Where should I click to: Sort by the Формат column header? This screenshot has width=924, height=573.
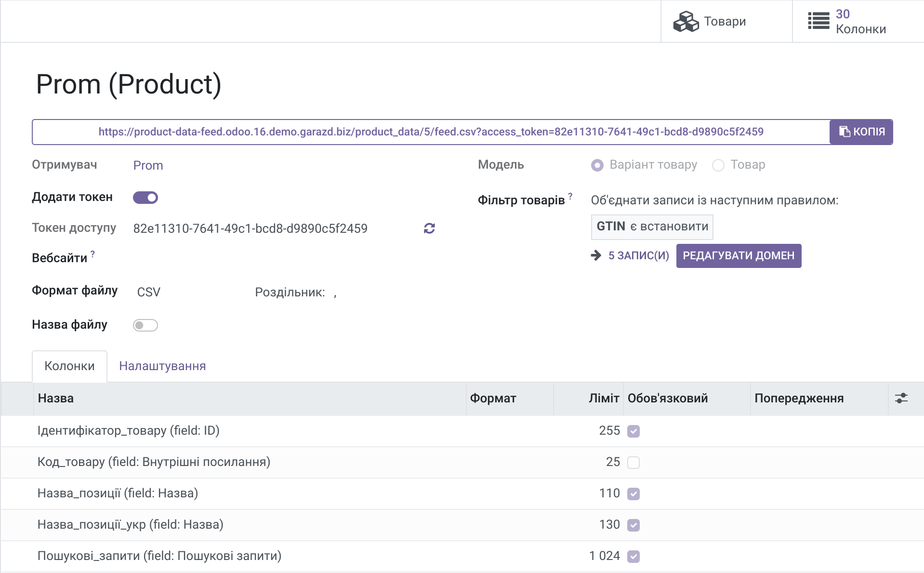[510, 399]
